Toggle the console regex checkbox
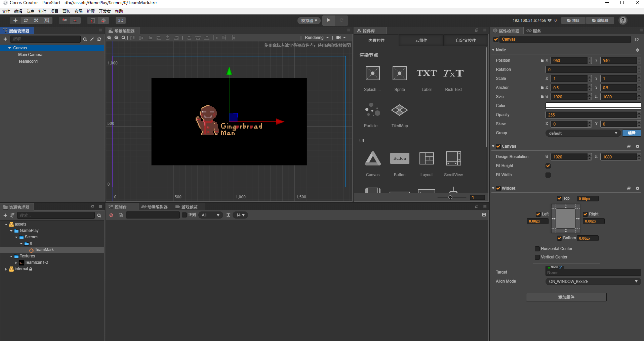The image size is (644, 341). [x=184, y=215]
